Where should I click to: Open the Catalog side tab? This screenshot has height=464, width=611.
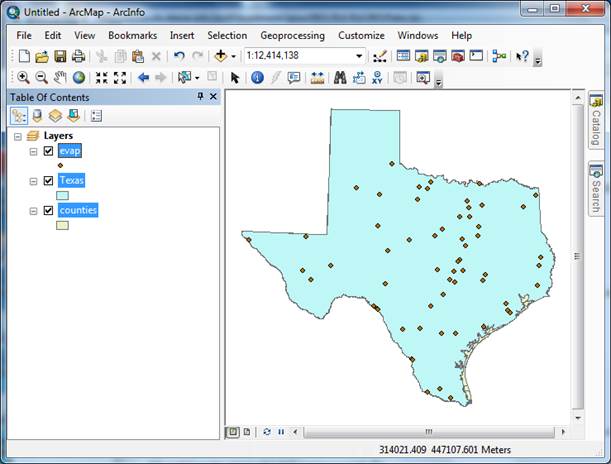click(595, 120)
